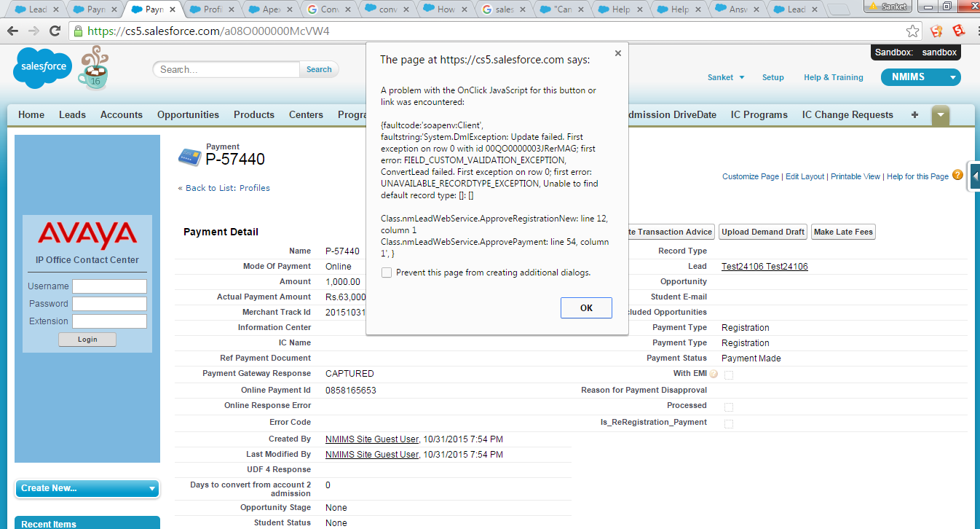This screenshot has width=980, height=529.
Task: Open the NMIMS app menu dropdown
Action: (x=920, y=77)
